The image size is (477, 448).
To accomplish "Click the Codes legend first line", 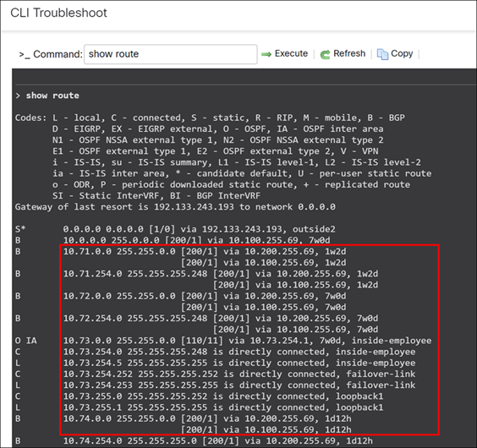I will point(210,117).
